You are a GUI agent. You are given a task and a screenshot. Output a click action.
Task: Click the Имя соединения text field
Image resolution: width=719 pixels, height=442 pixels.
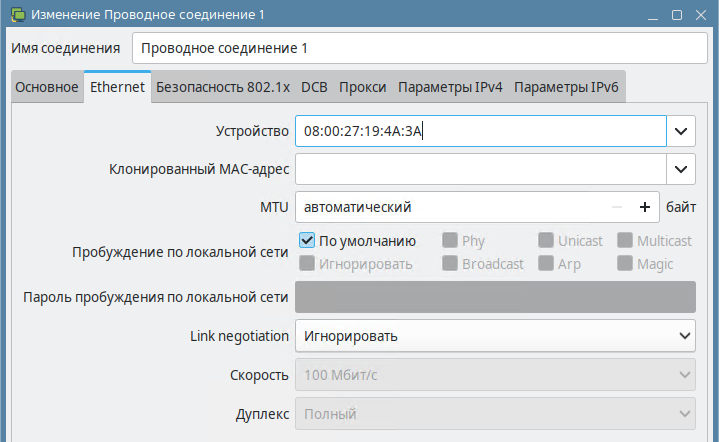(420, 48)
